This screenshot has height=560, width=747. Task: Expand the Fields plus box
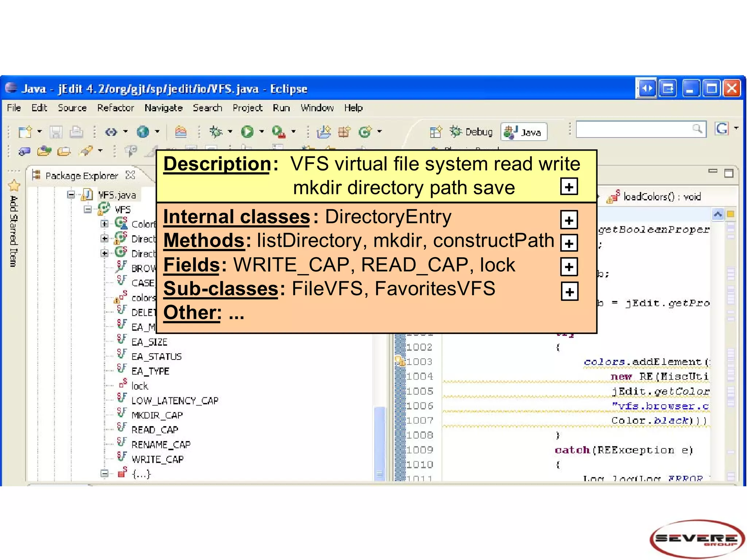569,267
